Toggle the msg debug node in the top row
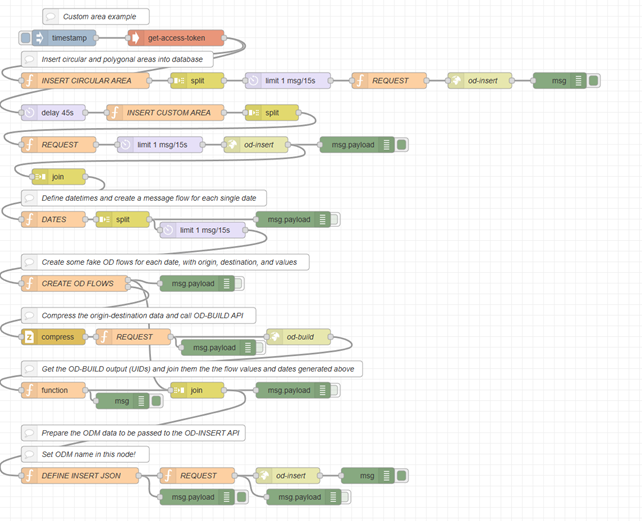The height and width of the screenshot is (521, 642). pyautogui.click(x=593, y=81)
